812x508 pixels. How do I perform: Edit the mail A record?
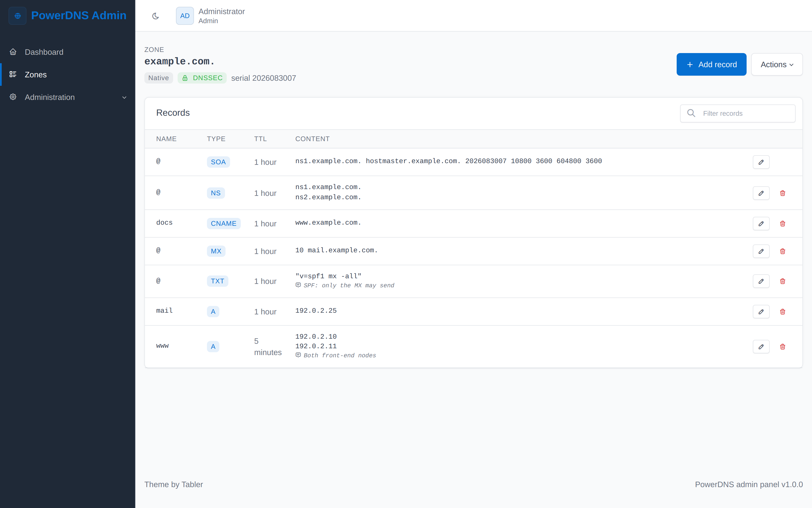pos(761,312)
